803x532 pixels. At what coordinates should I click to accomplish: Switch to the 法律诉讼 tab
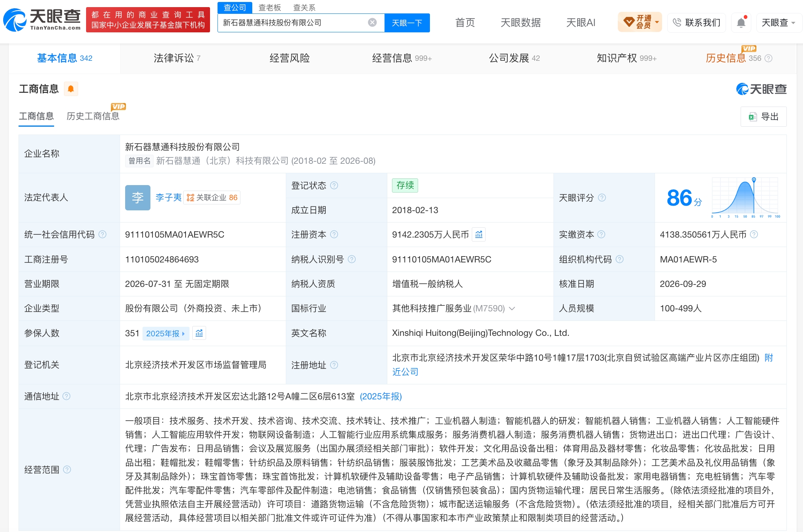tap(177, 58)
